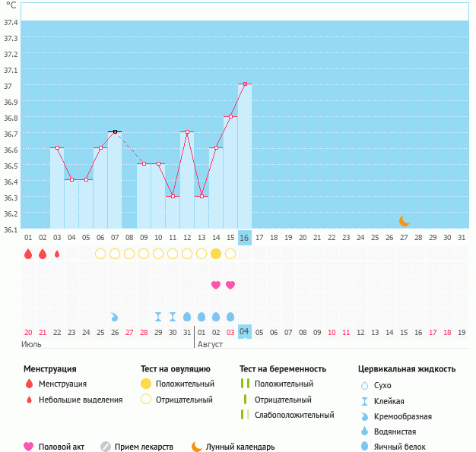Click the yellow 'Положительный' ovulation legend swatch
Image resolution: width=476 pixels, height=452 pixels.
(145, 384)
